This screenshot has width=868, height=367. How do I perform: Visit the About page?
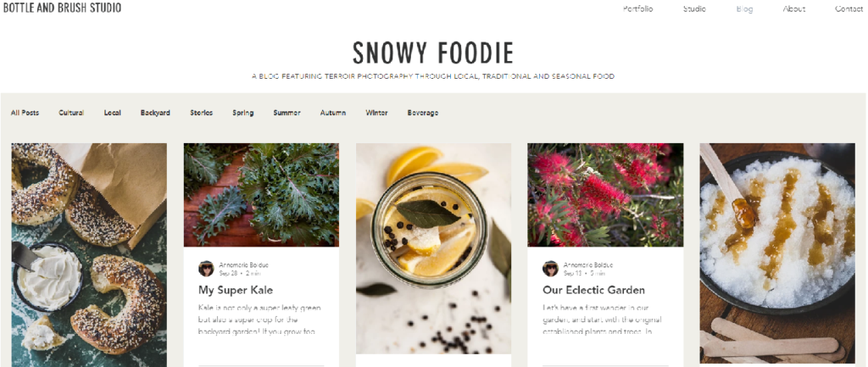coord(793,8)
